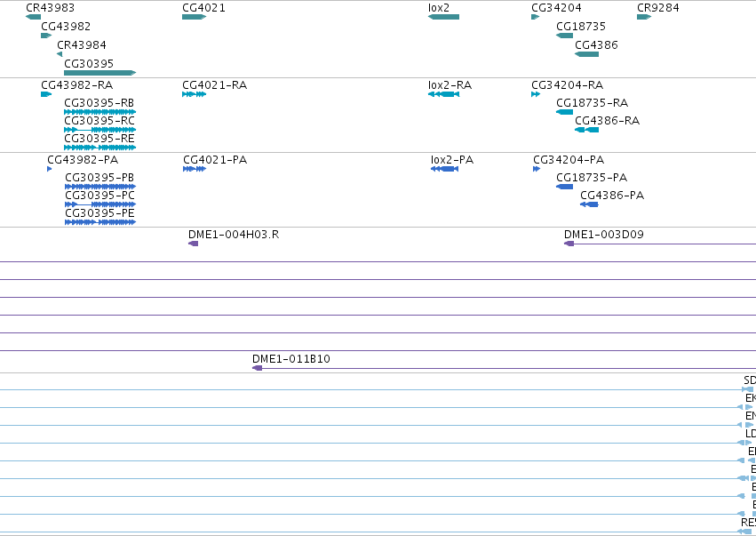Click the CG30395-PC protein feature

click(x=100, y=204)
